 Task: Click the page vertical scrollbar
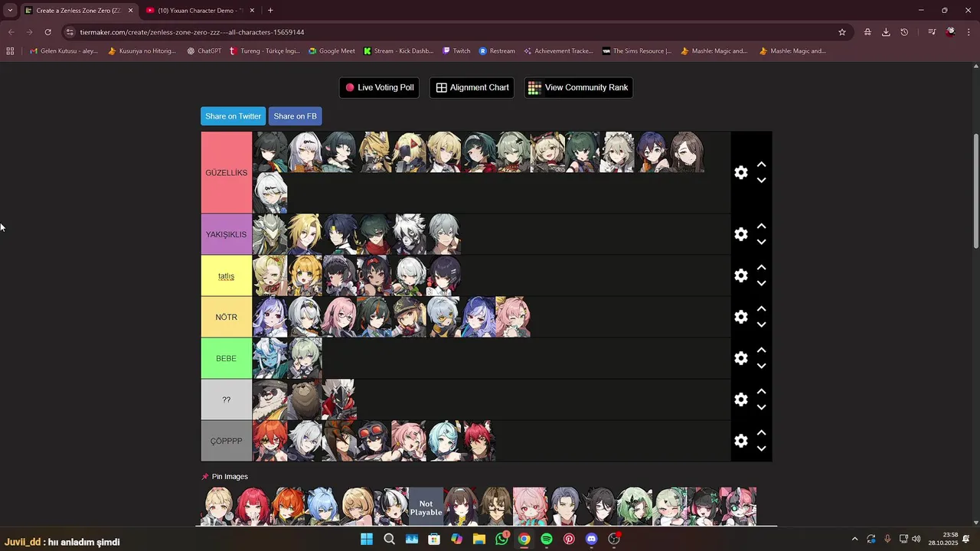click(975, 191)
